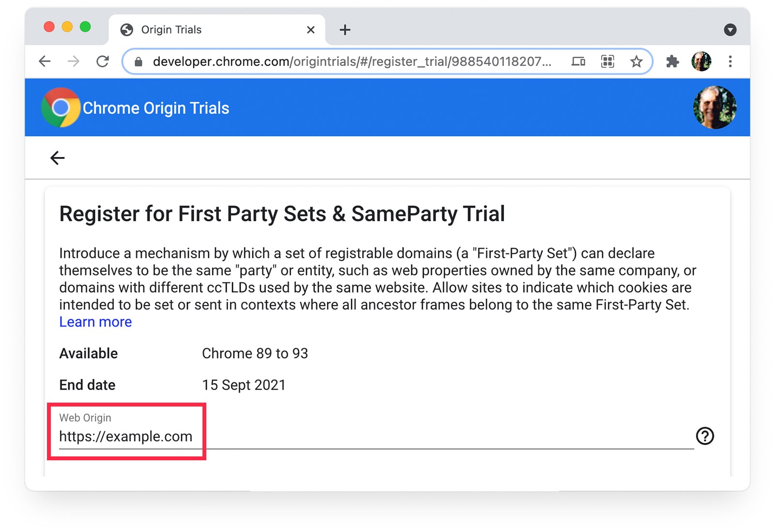Viewport: 775px width, 532px height.
Task: Click the send to devices icon
Action: click(x=578, y=62)
